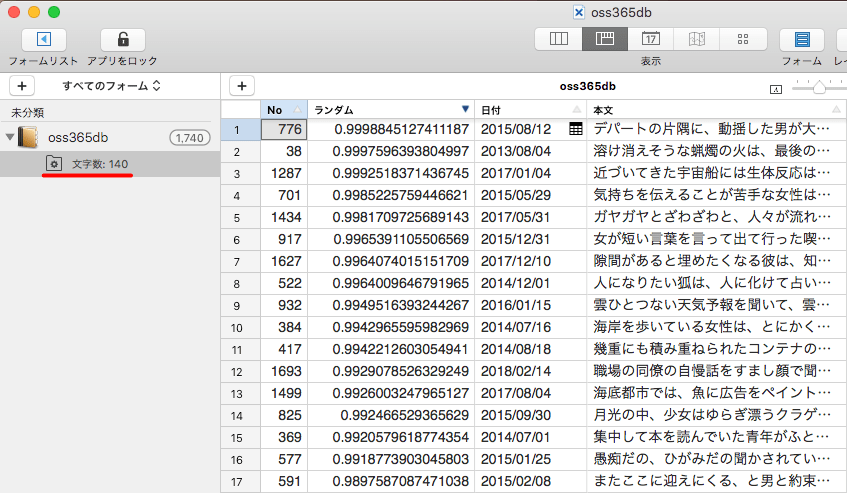Image resolution: width=847 pixels, height=493 pixels.
Task: Click date cell 2014/07/01
Action: point(530,437)
